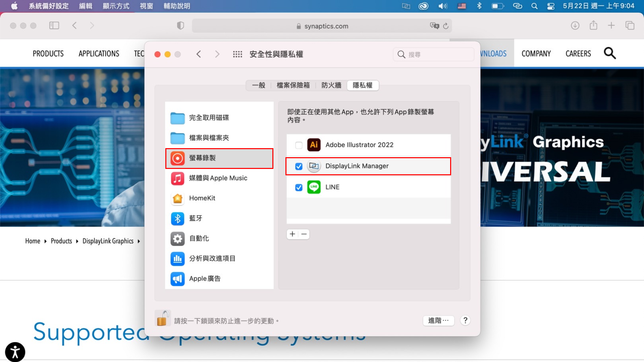Image resolution: width=644 pixels, height=362 pixels.
Task: Open the 編輯 menu
Action: click(86, 6)
